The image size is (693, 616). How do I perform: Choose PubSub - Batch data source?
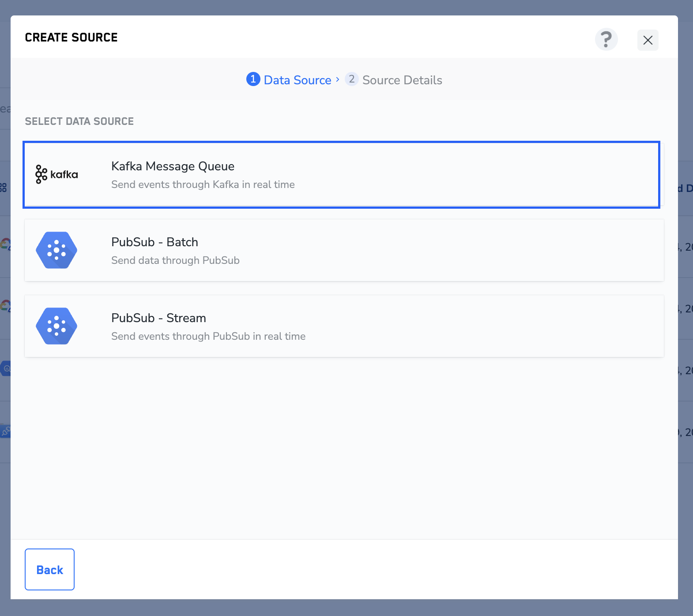[344, 250]
